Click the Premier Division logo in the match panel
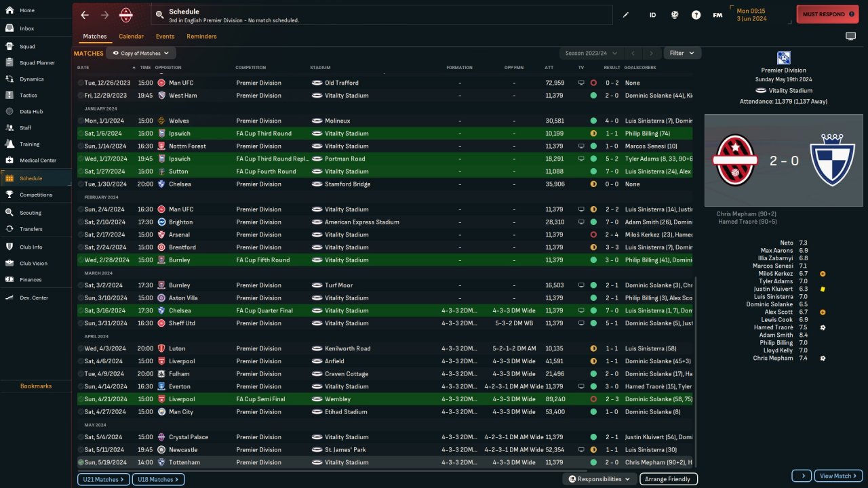Screen dimensions: 868x488 [x=783, y=58]
